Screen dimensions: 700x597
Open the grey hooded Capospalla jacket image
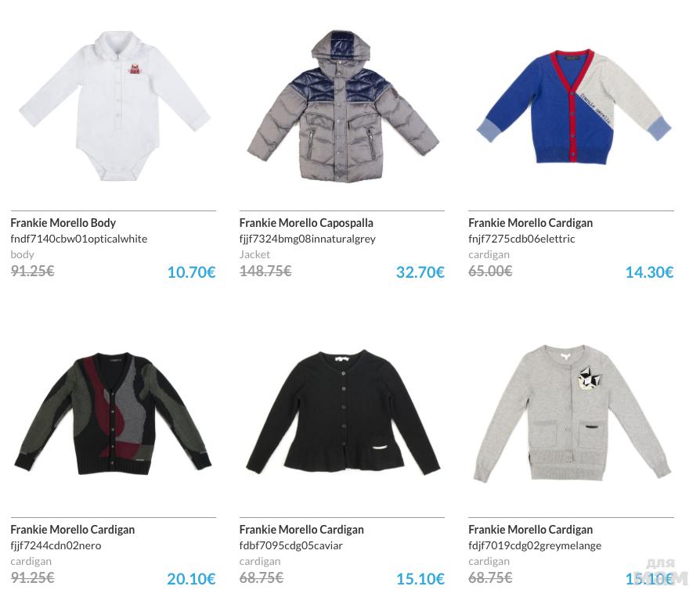tap(343, 106)
